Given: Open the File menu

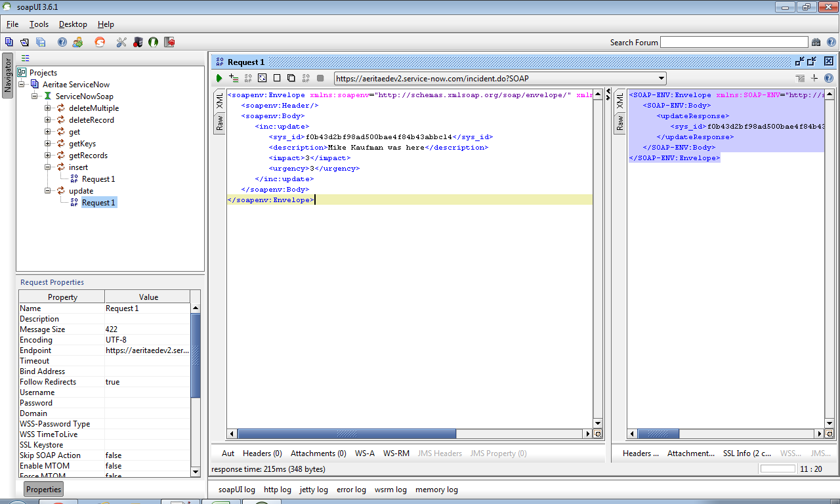Looking at the screenshot, I should coord(12,24).
